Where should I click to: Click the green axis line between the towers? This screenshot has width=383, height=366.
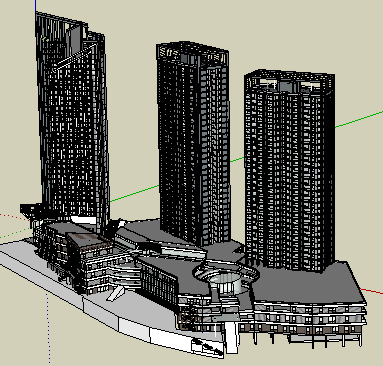click(x=135, y=193)
